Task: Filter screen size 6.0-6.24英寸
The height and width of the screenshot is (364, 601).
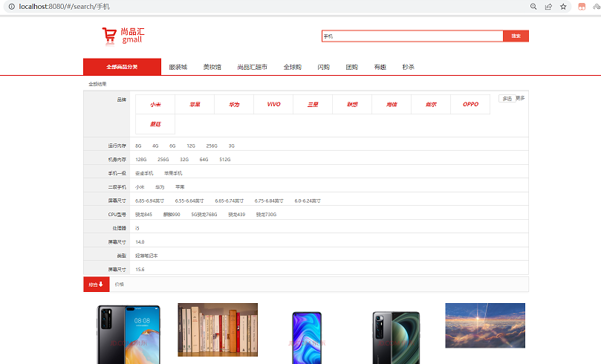Action: pos(308,201)
